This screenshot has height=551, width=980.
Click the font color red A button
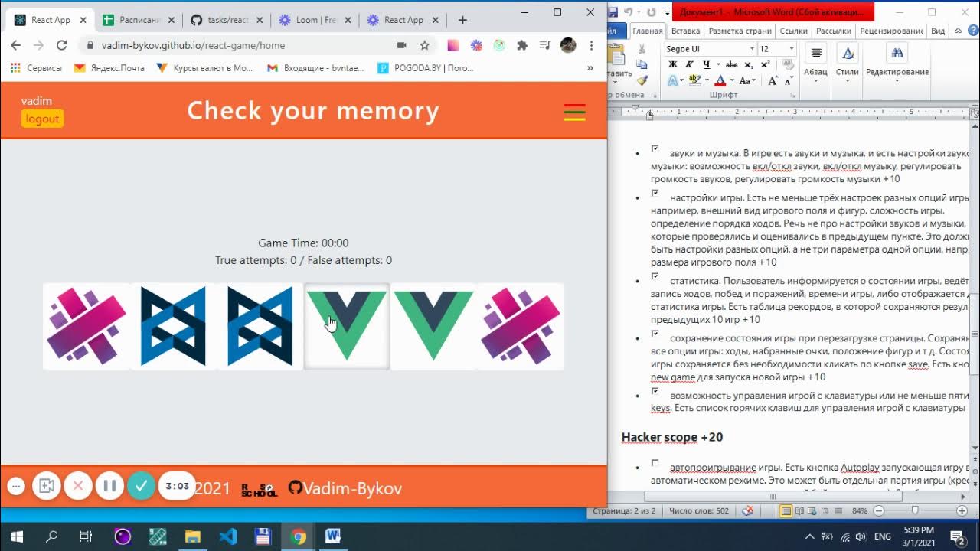click(x=720, y=80)
